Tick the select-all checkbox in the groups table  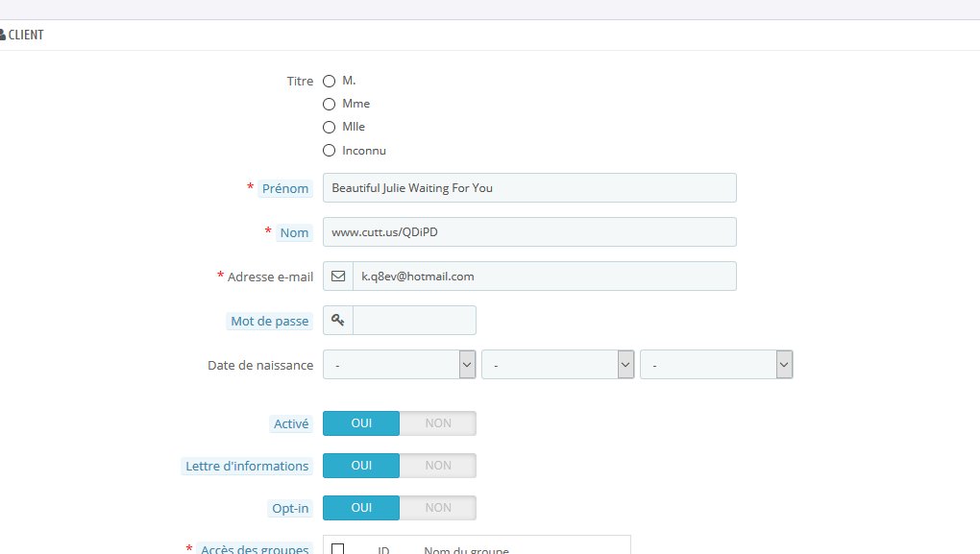tap(338, 549)
